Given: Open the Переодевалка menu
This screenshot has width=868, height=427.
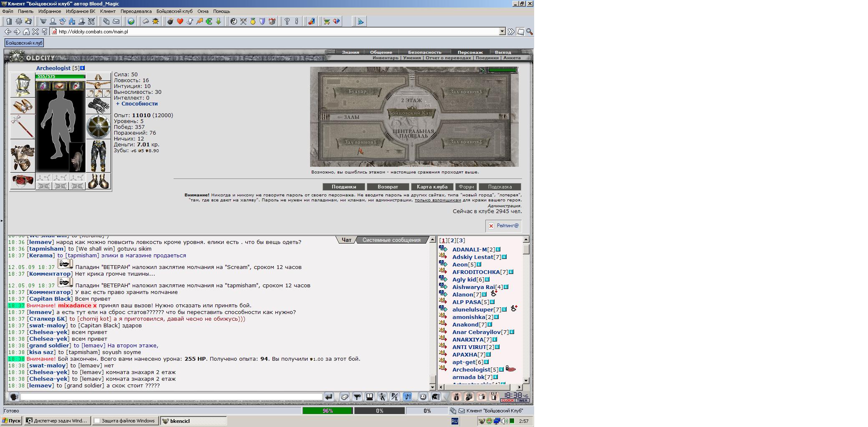Looking at the screenshot, I should [x=136, y=11].
